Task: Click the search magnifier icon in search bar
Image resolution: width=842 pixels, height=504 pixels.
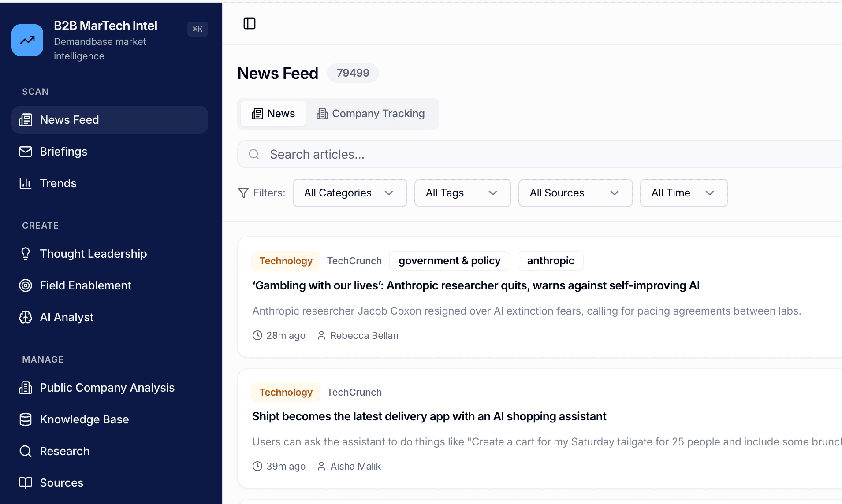Action: [x=254, y=154]
